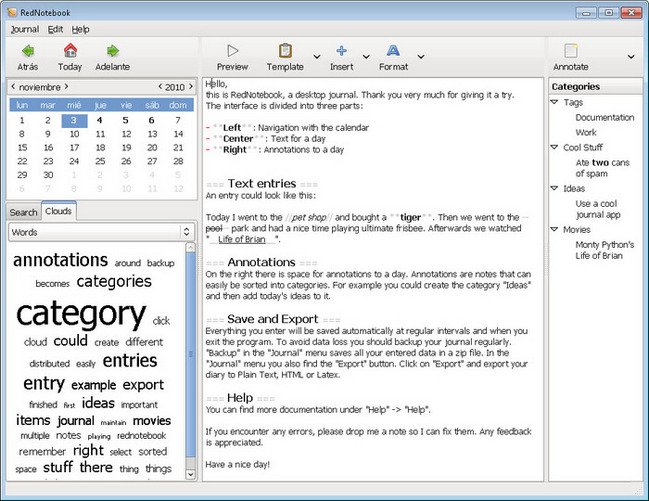Jump to Today using the house icon
The image size is (649, 501).
pos(70,51)
